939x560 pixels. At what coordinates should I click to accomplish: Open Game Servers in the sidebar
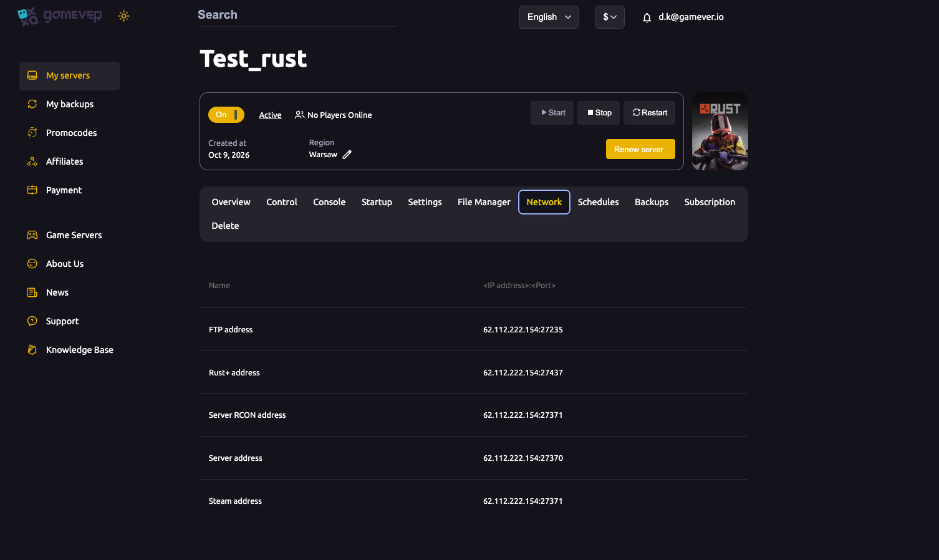coord(70,235)
